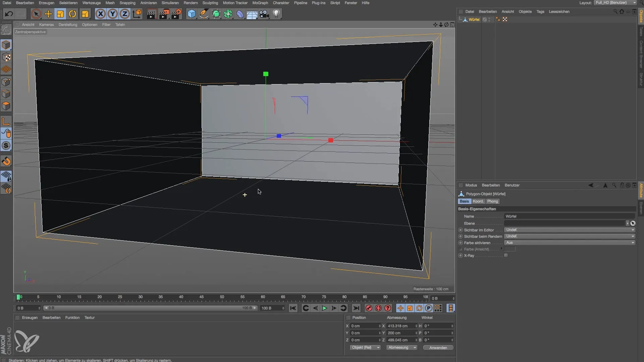Open viewport Kameras menu
644x362 pixels.
coord(46,24)
